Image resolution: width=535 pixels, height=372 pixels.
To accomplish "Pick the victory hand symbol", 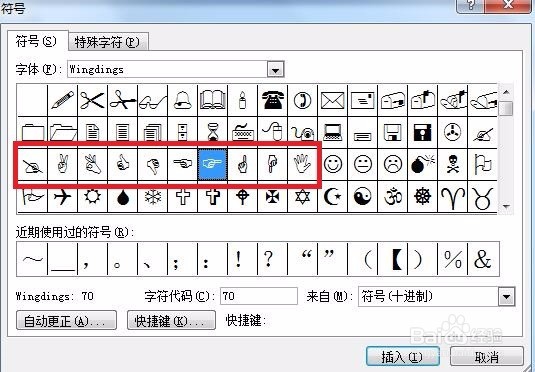I will 62,164.
